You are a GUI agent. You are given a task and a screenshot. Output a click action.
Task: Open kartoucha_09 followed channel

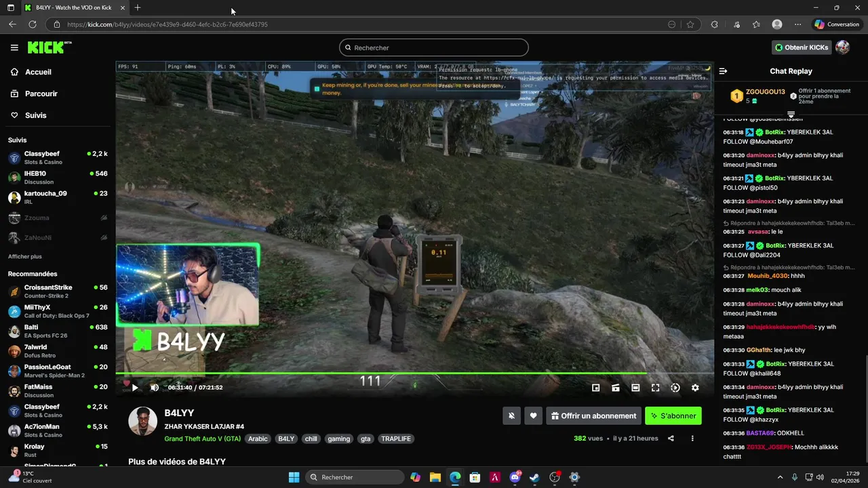pos(58,197)
